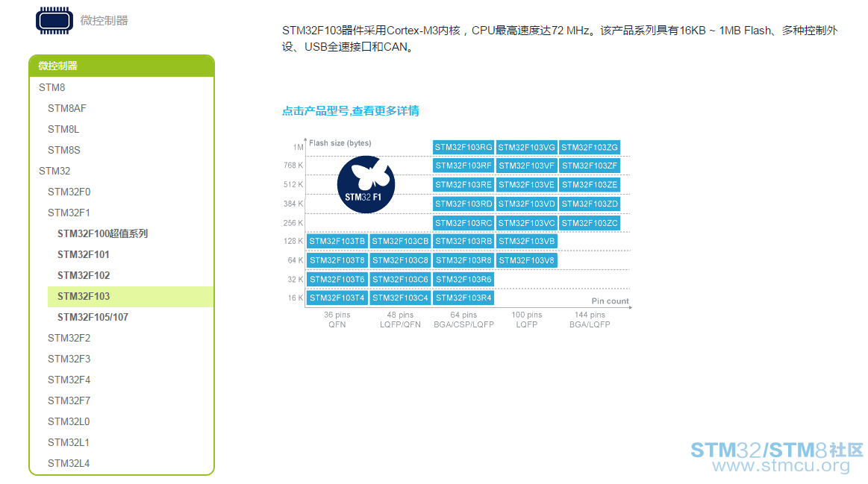
Task: Open the STM32 category in sidebar
Action: (x=54, y=171)
